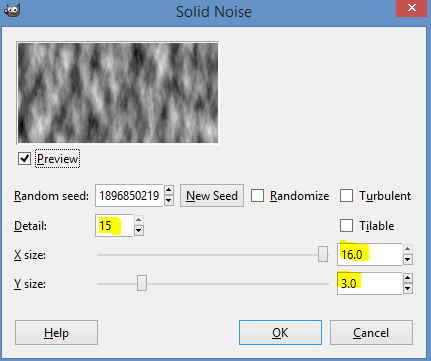Increase X size with the up arrow
Image resolution: width=431 pixels, height=361 pixels.
tap(408, 249)
